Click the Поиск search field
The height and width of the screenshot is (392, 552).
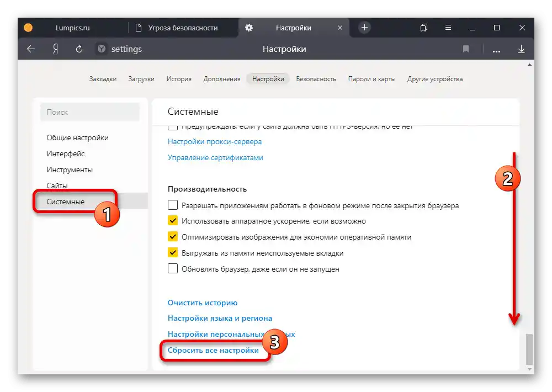(x=89, y=112)
